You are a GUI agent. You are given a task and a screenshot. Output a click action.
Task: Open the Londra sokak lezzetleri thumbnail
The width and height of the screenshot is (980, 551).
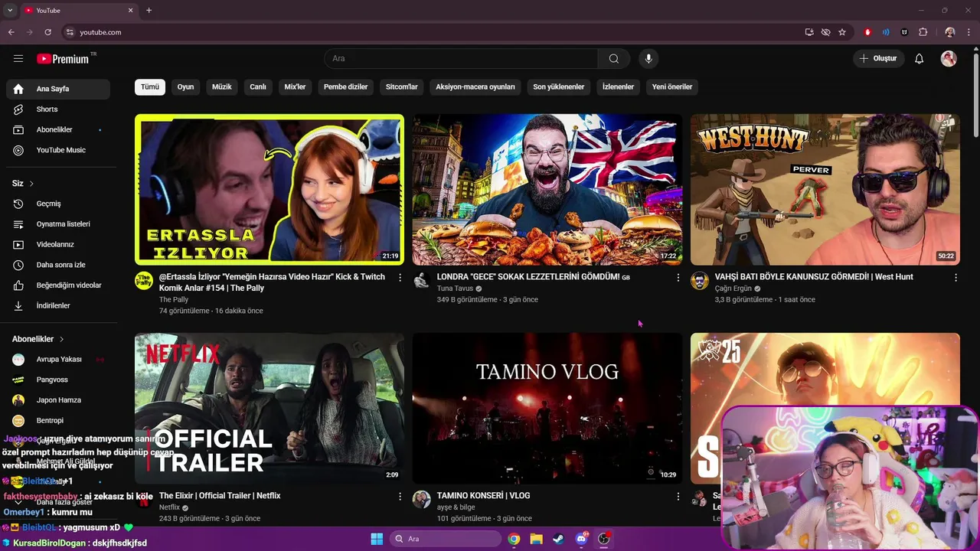click(x=547, y=190)
